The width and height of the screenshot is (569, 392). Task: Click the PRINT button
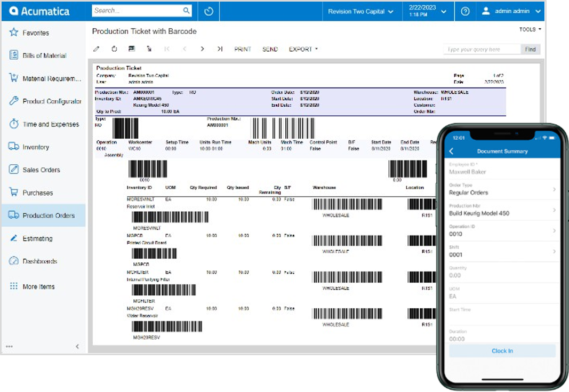[x=243, y=49]
